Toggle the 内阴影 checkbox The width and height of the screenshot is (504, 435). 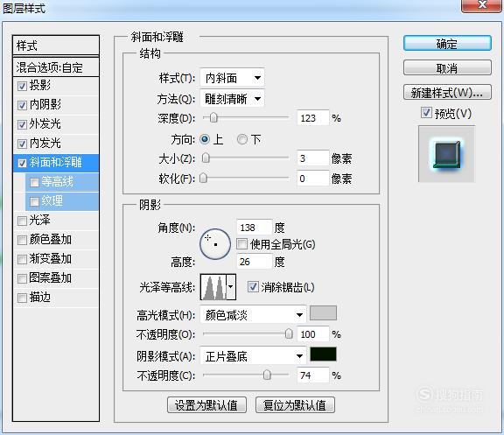[22, 105]
